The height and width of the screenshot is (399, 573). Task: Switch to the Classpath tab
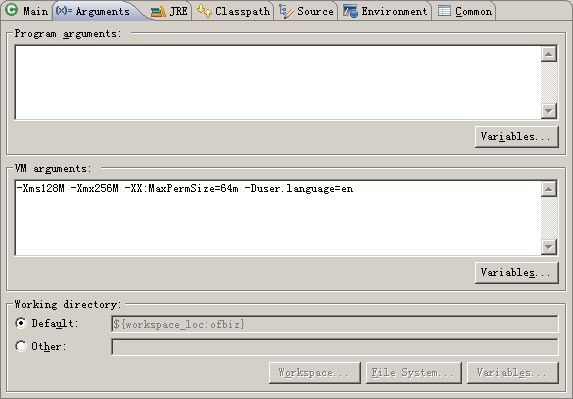click(234, 11)
